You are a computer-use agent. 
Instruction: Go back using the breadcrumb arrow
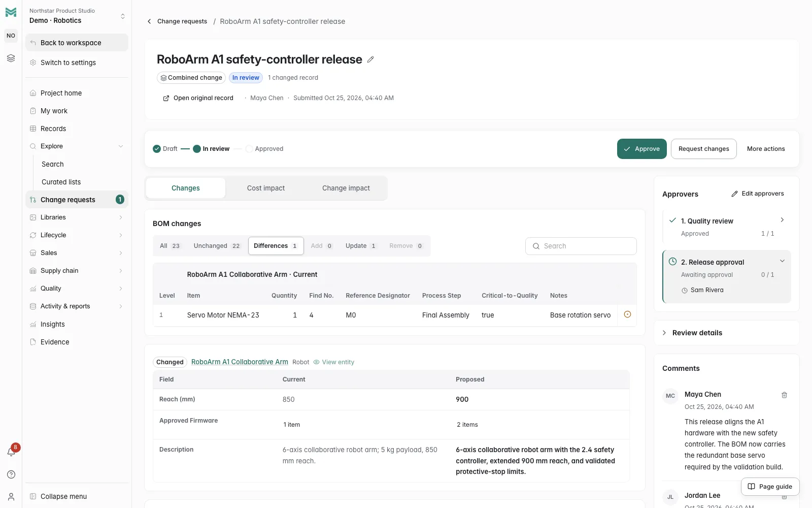149,21
